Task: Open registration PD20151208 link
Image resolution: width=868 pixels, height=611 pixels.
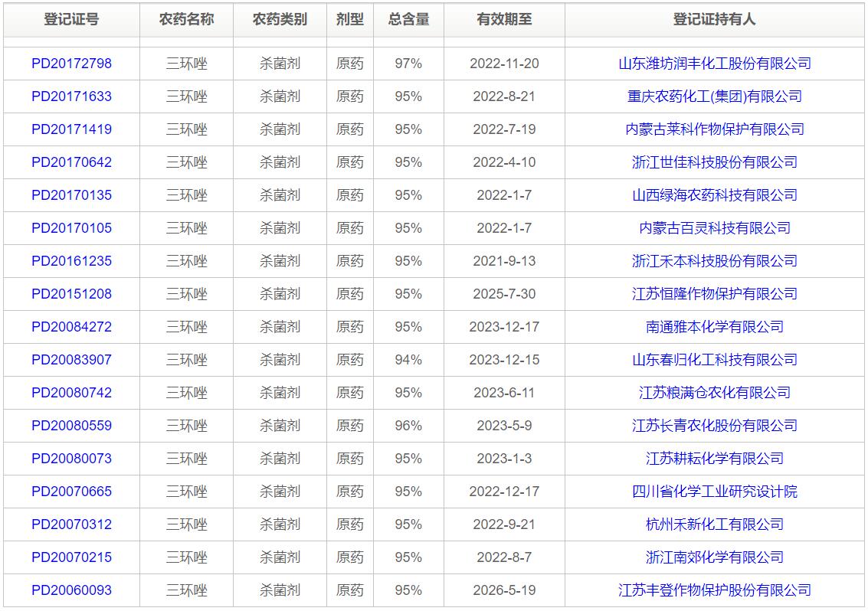Action: [x=71, y=294]
